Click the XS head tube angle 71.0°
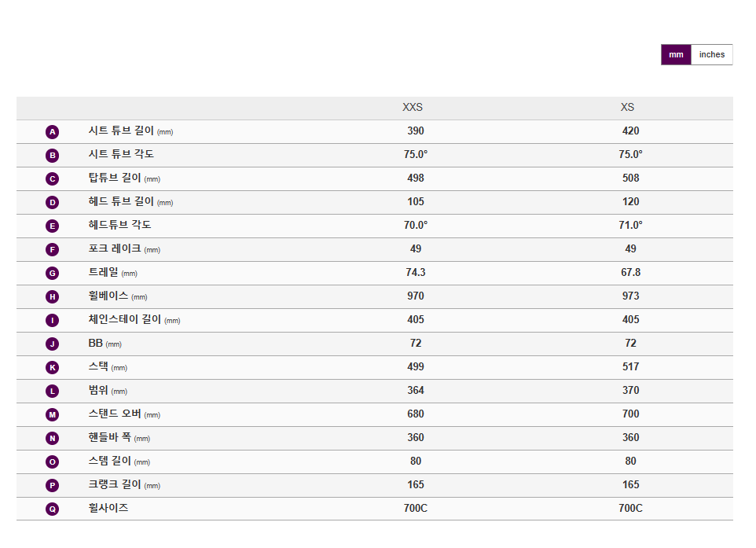This screenshot has width=756, height=548. pos(630,226)
